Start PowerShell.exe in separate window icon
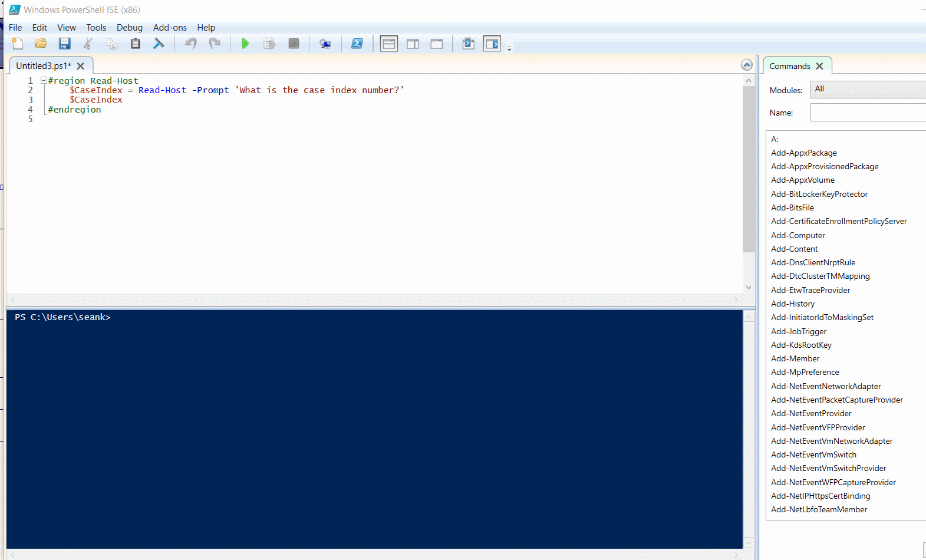 click(x=357, y=44)
